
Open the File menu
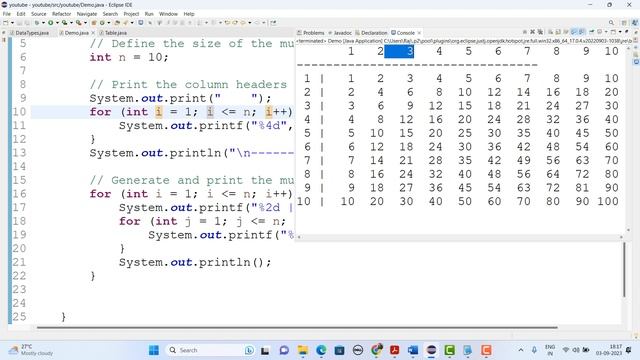point(7,13)
